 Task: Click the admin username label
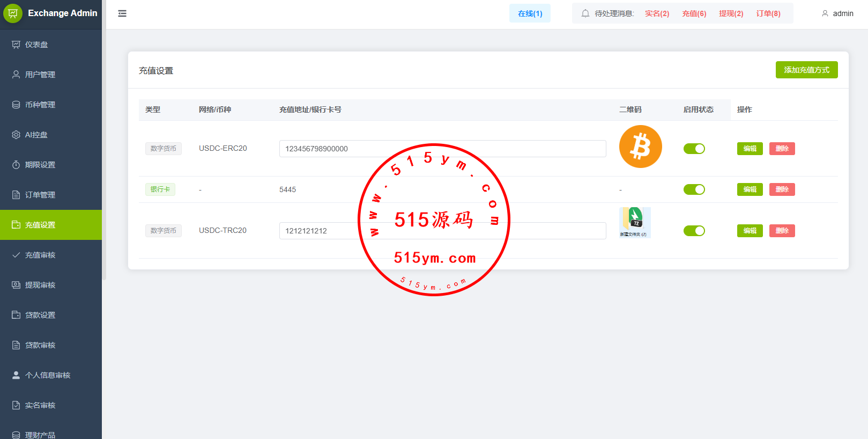point(843,13)
